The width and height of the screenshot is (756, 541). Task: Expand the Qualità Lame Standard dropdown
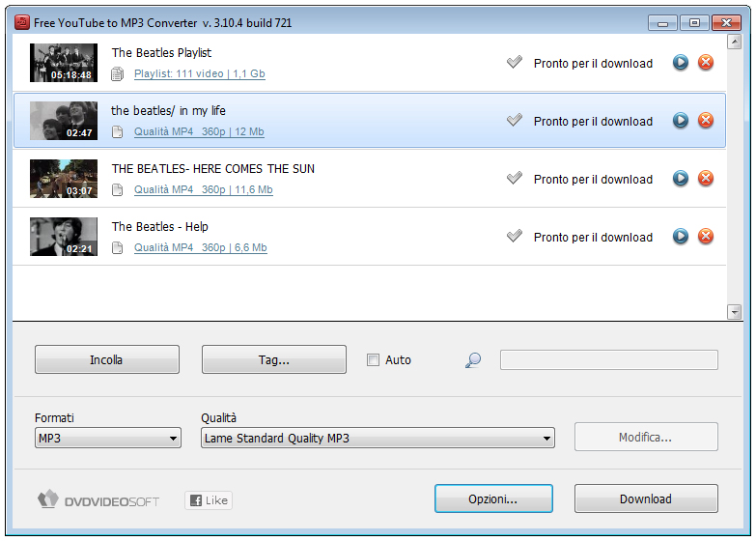point(378,439)
